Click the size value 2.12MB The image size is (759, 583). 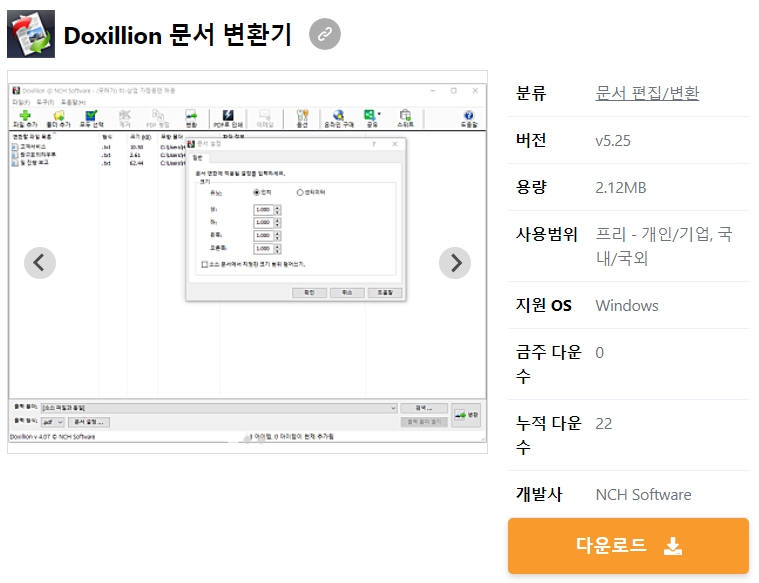[x=621, y=187]
